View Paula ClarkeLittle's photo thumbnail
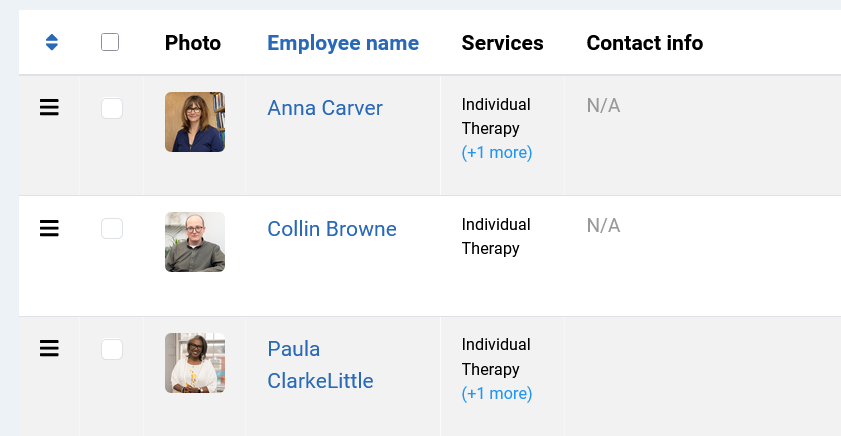841x436 pixels. (x=195, y=363)
